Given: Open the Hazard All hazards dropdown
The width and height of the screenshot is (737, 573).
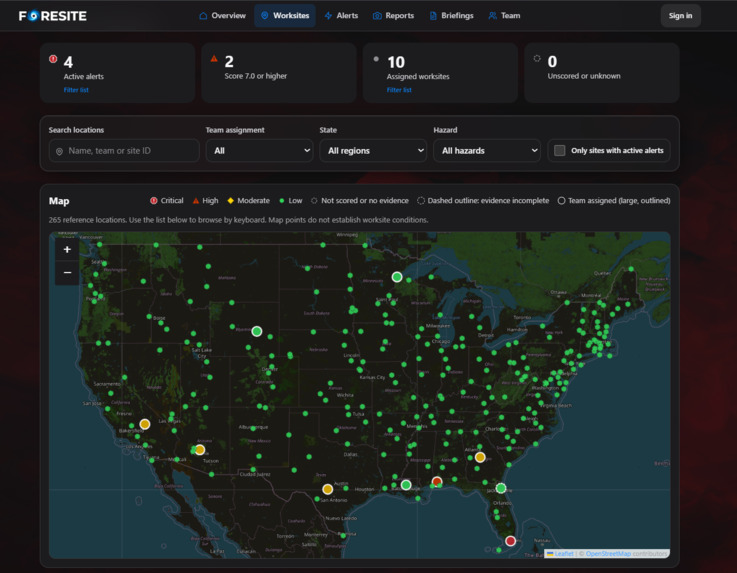Looking at the screenshot, I should (x=487, y=150).
